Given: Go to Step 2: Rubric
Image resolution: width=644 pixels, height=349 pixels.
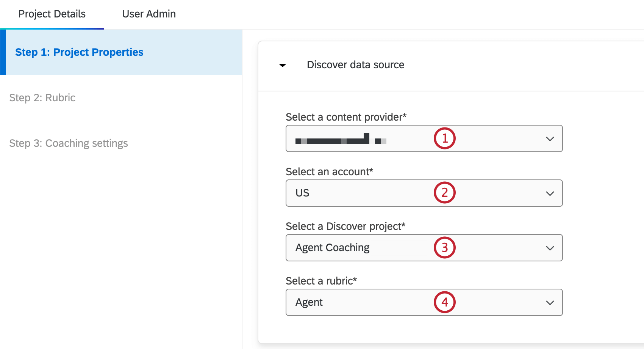Looking at the screenshot, I should point(42,98).
